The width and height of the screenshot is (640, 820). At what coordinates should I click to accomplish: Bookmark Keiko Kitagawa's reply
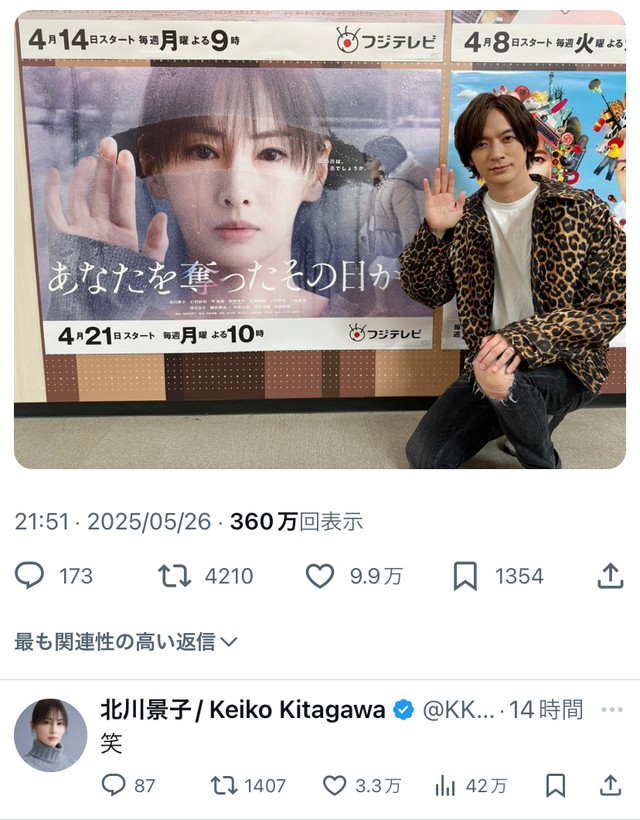click(555, 785)
